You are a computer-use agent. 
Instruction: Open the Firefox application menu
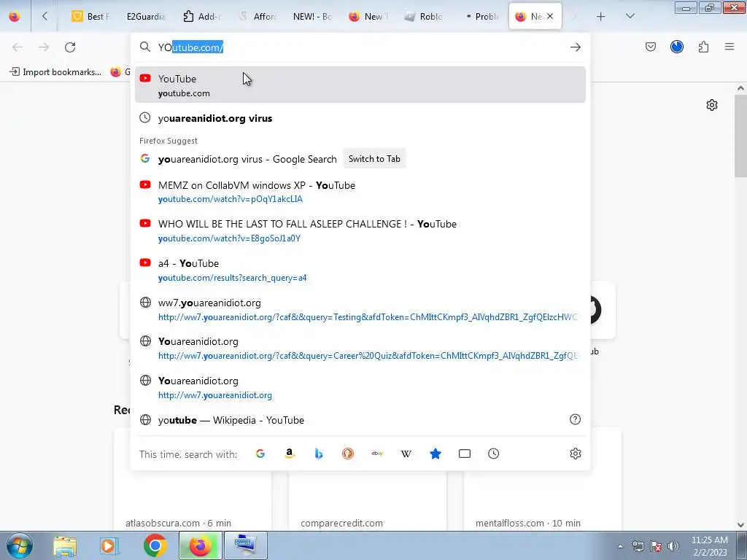[729, 47]
